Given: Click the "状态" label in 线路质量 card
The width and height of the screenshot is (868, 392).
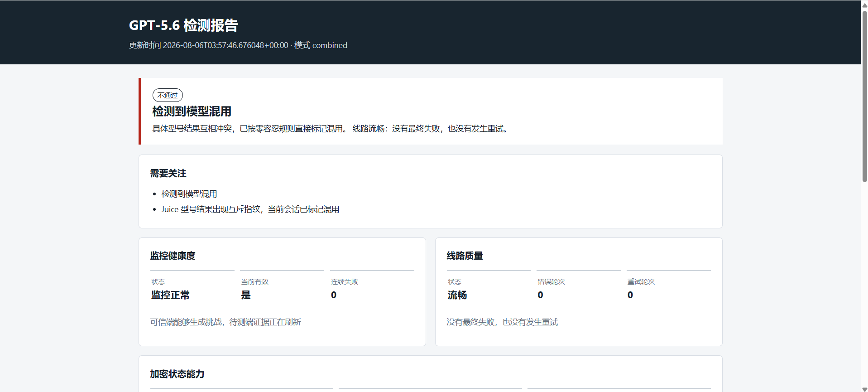Looking at the screenshot, I should click(x=455, y=282).
